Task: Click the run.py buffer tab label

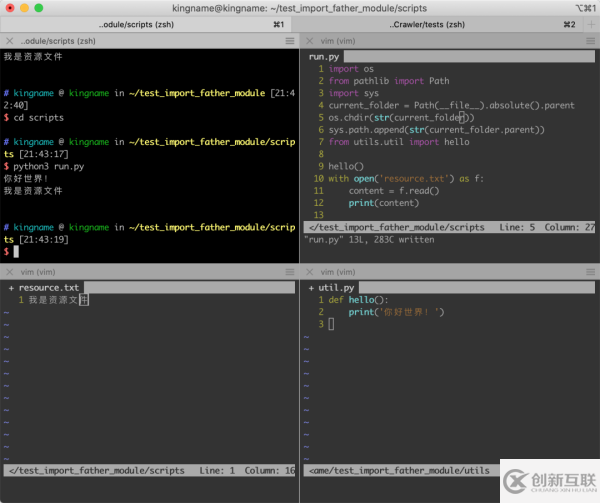Action: point(324,57)
